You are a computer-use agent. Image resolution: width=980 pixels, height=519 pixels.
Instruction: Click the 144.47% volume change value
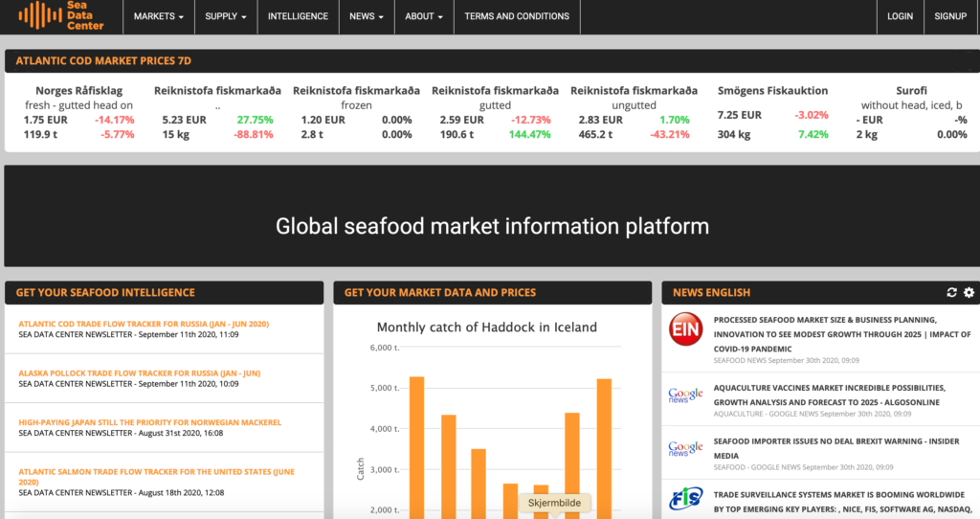529,134
